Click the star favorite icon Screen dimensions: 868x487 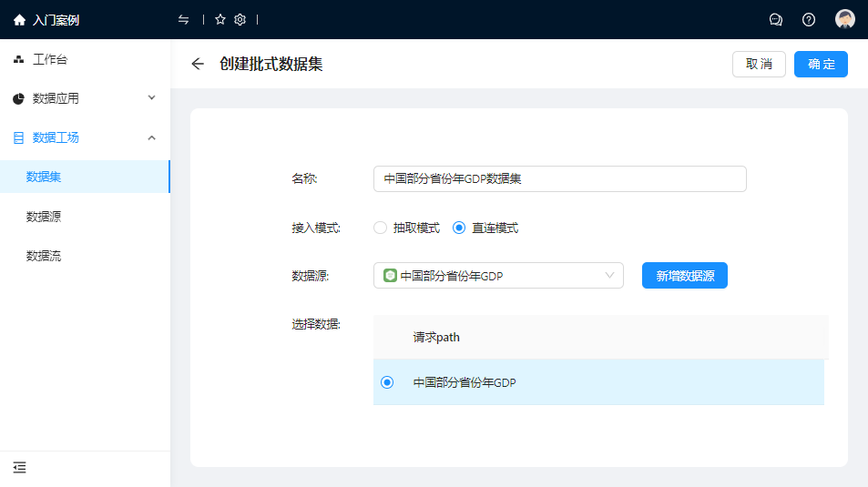pyautogui.click(x=220, y=20)
